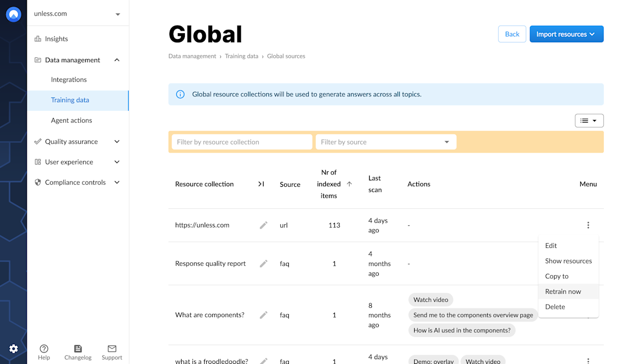This screenshot has width=643, height=364.
Task: Edit name of https://unless.com with pencil
Action: point(264,225)
